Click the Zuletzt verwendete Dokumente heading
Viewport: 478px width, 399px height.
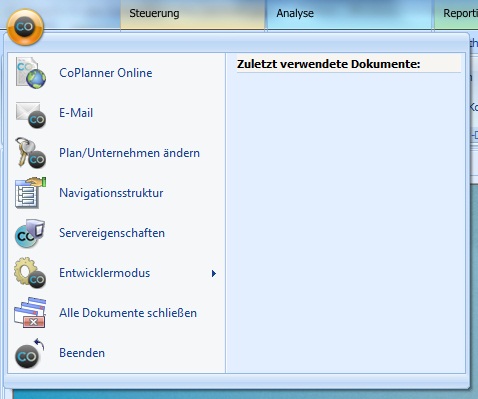point(329,64)
